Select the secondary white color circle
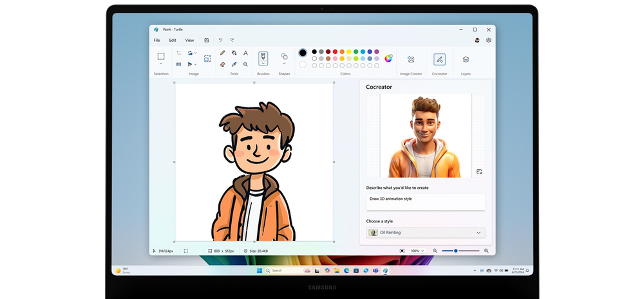Image resolution: width=644 pixels, height=299 pixels. click(x=303, y=64)
